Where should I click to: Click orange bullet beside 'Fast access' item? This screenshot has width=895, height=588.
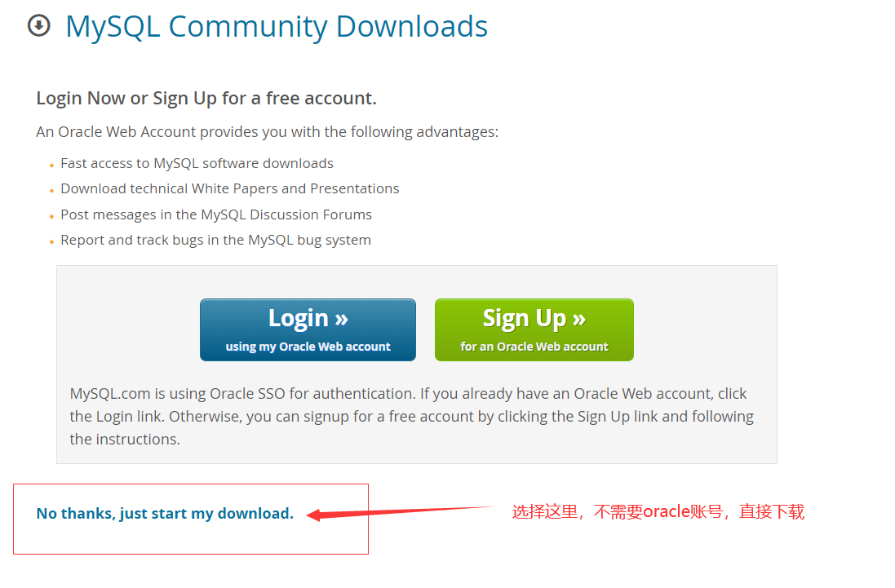pos(51,166)
